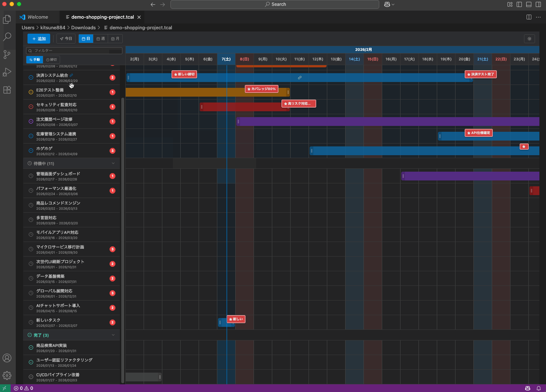This screenshot has width=546, height=392.
Task: Click the link icon on the 決済システム統合 bar
Action: point(300,78)
